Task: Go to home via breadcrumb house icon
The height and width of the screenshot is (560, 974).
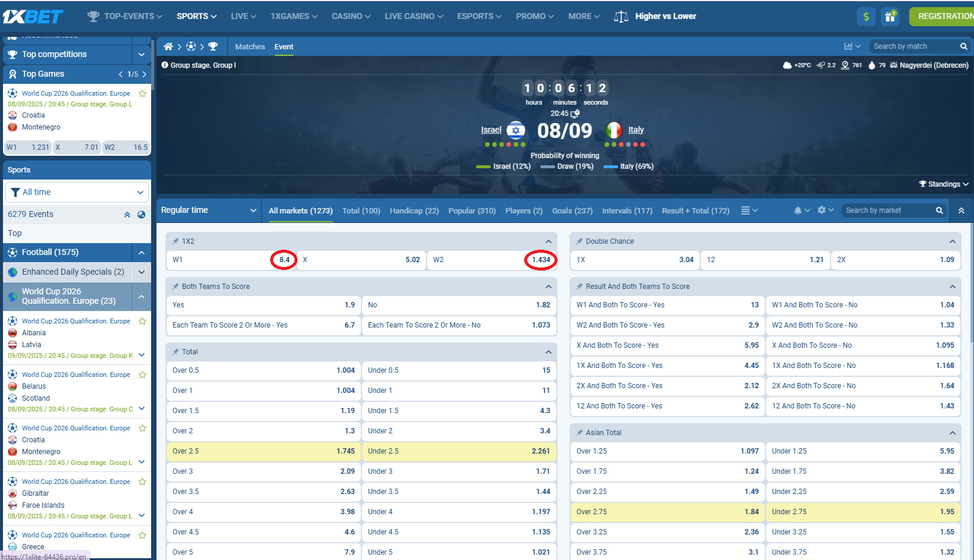Action: click(x=168, y=46)
